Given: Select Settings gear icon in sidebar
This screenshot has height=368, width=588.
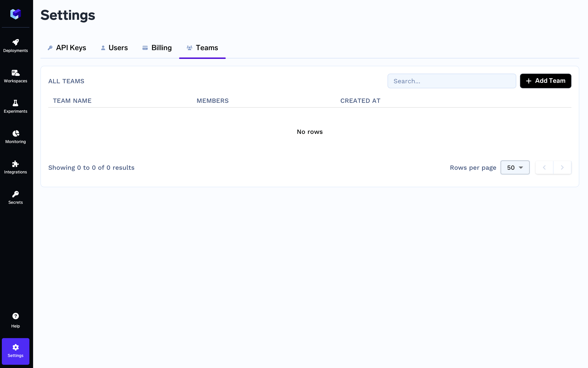Looking at the screenshot, I should 16,347.
